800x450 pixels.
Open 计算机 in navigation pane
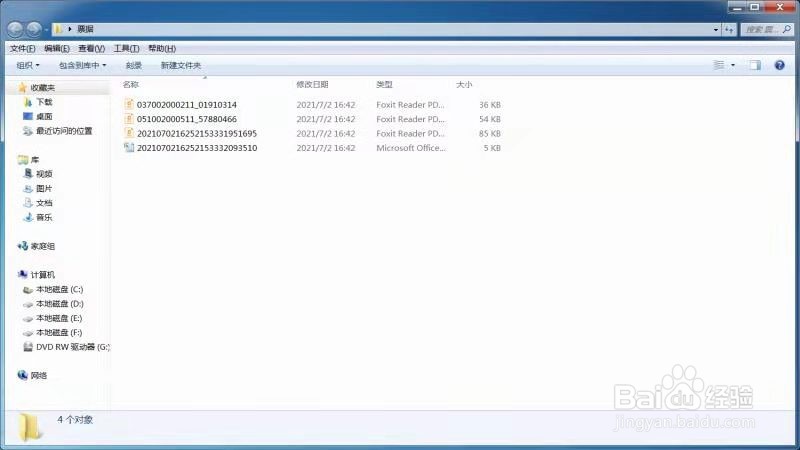[43, 274]
